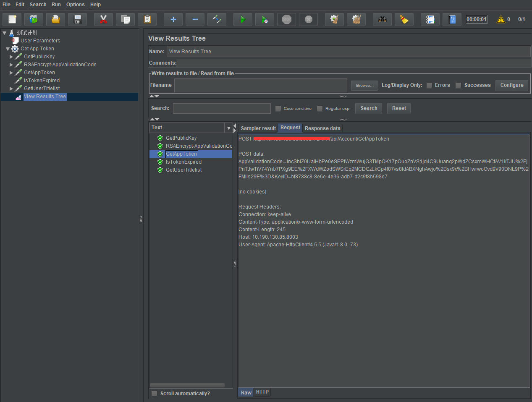The image size is (532, 402).
Task: Open the Function Helper list icon
Action: click(x=430, y=19)
